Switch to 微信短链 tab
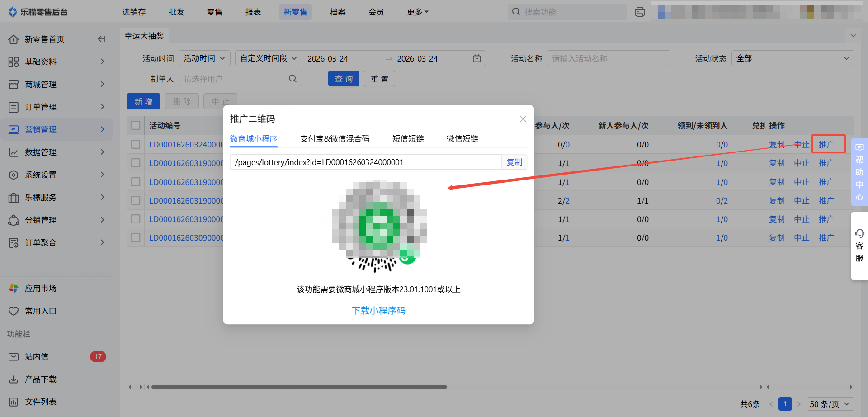This screenshot has width=868, height=417. pyautogui.click(x=462, y=139)
